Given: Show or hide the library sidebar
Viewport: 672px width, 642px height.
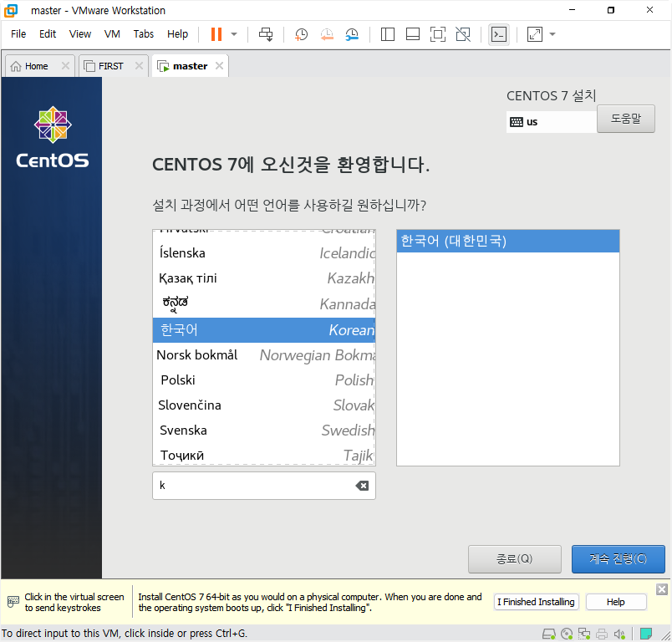Looking at the screenshot, I should 388,34.
